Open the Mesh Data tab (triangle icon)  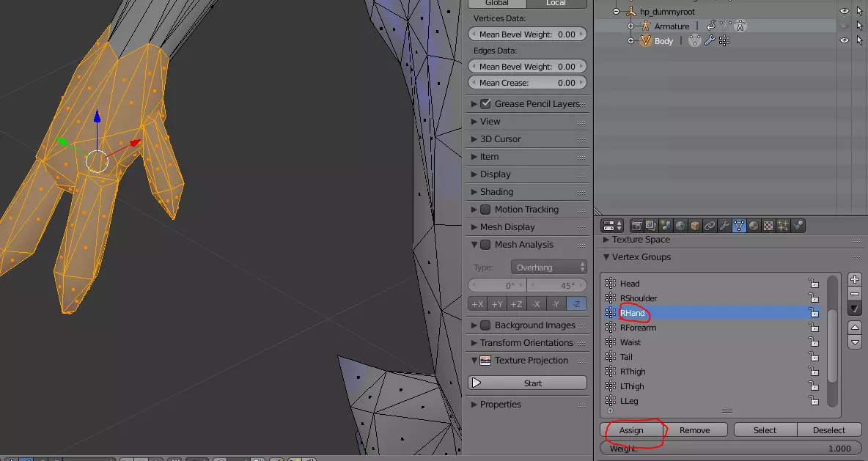coord(738,226)
